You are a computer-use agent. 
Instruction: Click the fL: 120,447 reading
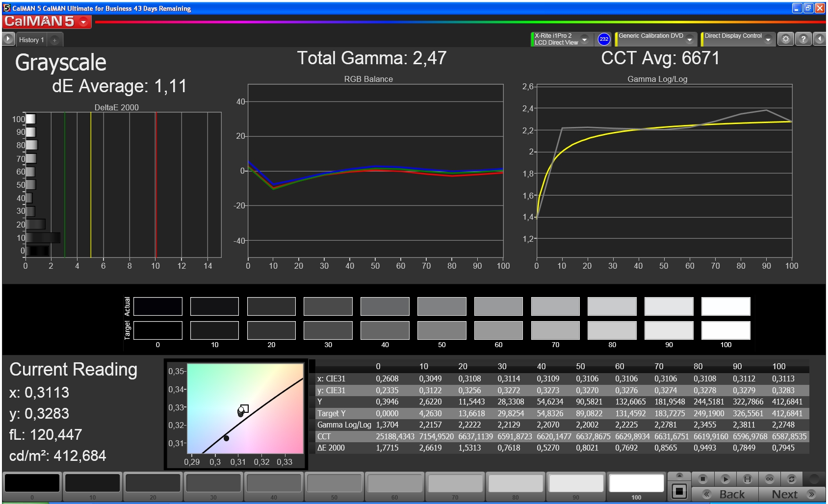(x=46, y=434)
